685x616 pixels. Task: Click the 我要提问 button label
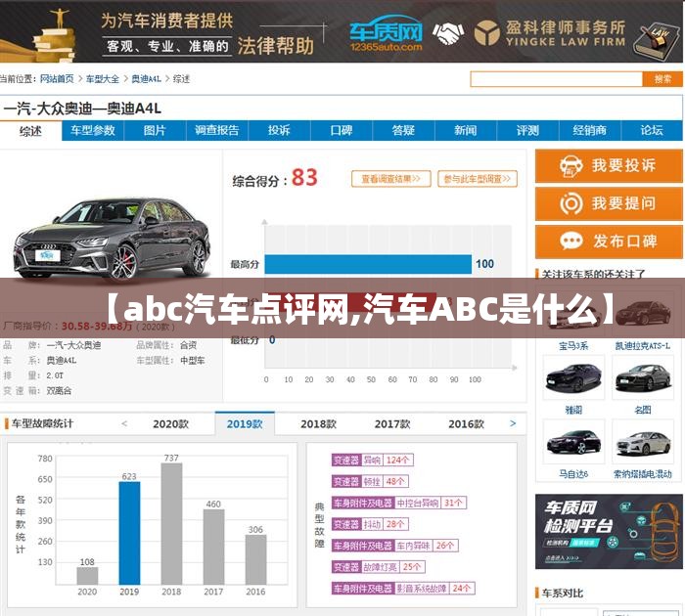click(x=624, y=203)
